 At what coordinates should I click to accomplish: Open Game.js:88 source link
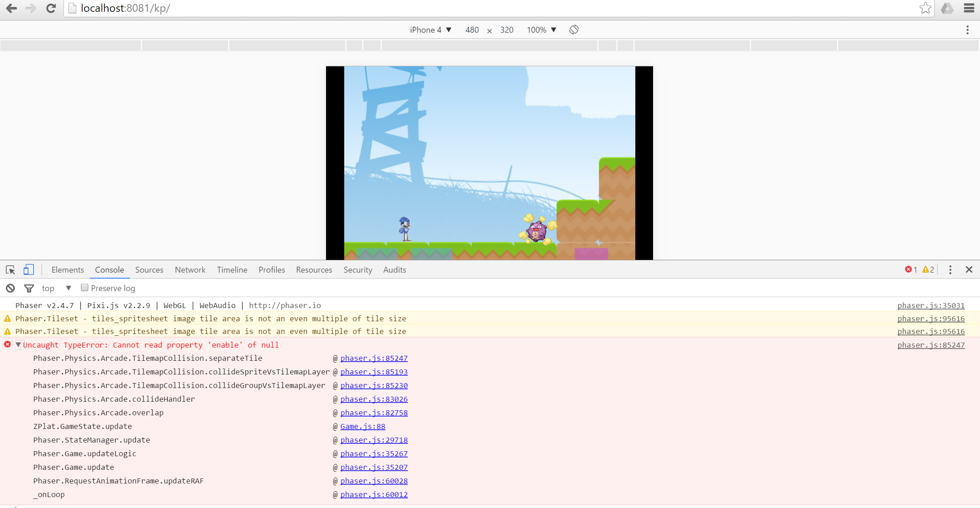(x=363, y=426)
